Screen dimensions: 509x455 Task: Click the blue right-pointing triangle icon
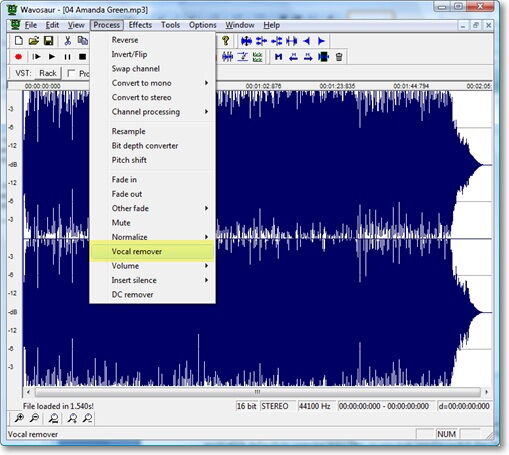[321, 41]
